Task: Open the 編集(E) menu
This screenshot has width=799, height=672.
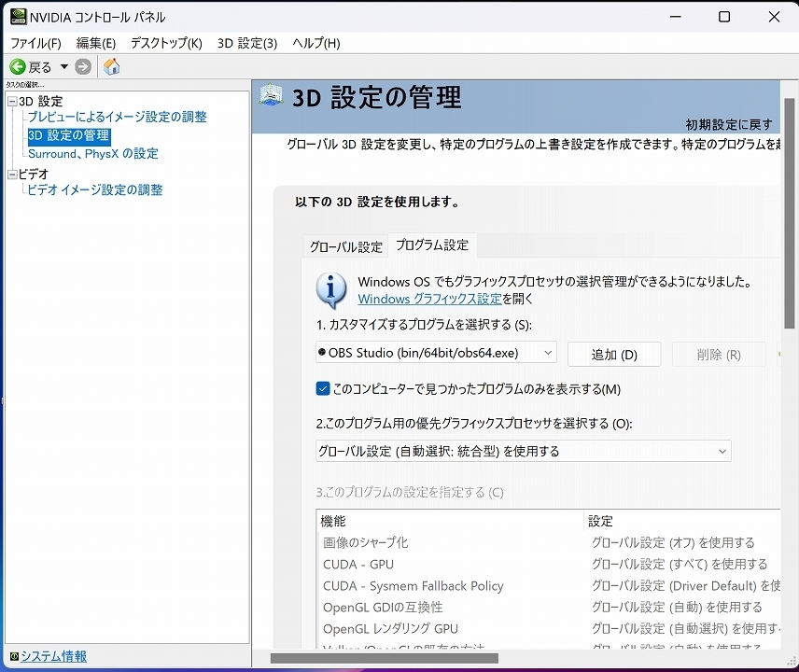Action: pyautogui.click(x=96, y=43)
